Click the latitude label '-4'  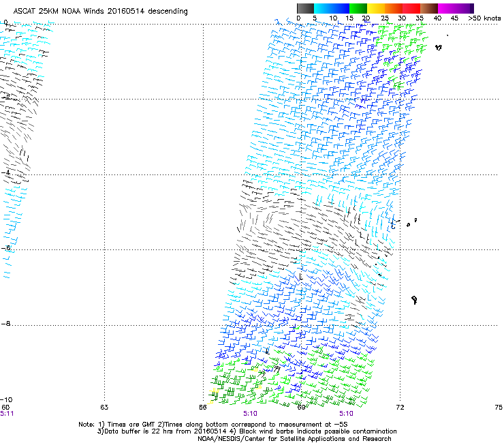point(5,172)
